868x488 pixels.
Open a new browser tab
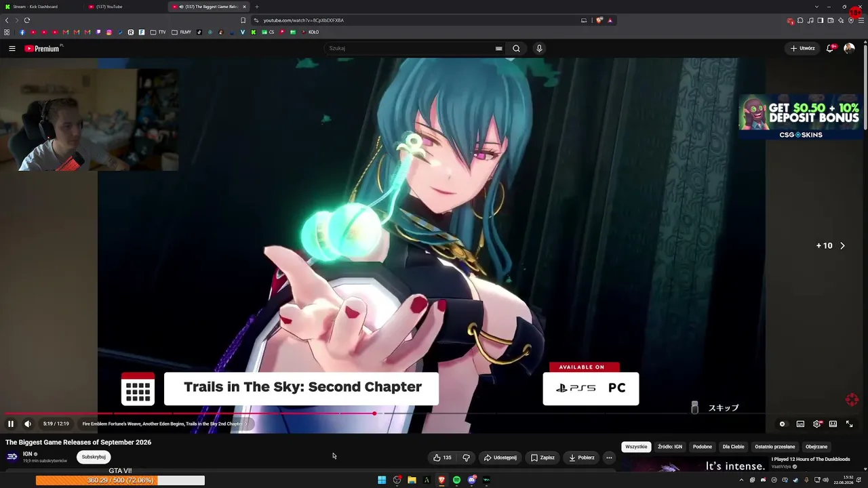tap(257, 7)
